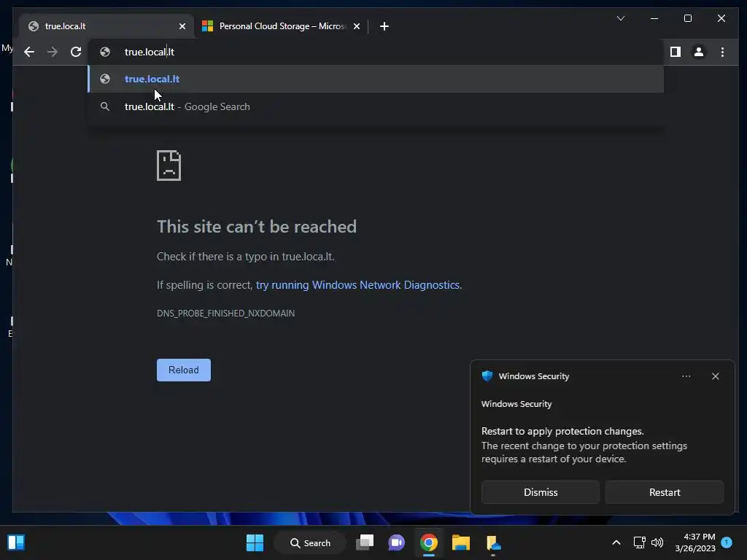The height and width of the screenshot is (560, 747).
Task: Click the This site can't be reached heading
Action: (256, 227)
